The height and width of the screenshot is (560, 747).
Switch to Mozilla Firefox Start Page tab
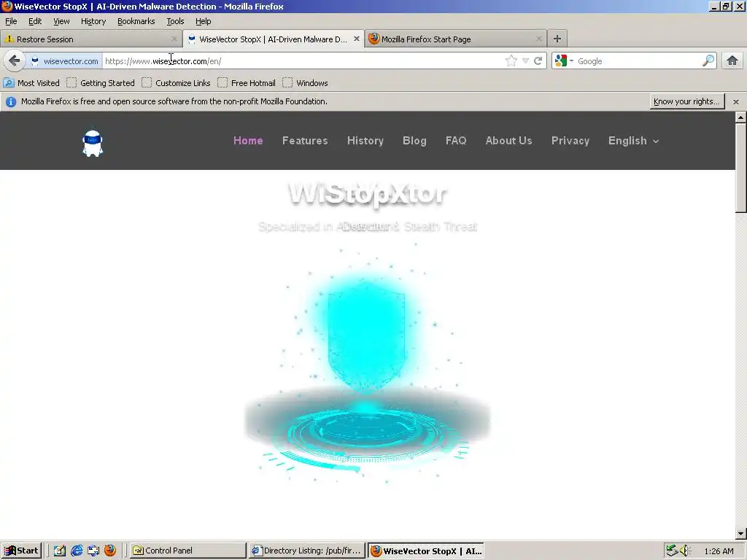pyautogui.click(x=455, y=39)
